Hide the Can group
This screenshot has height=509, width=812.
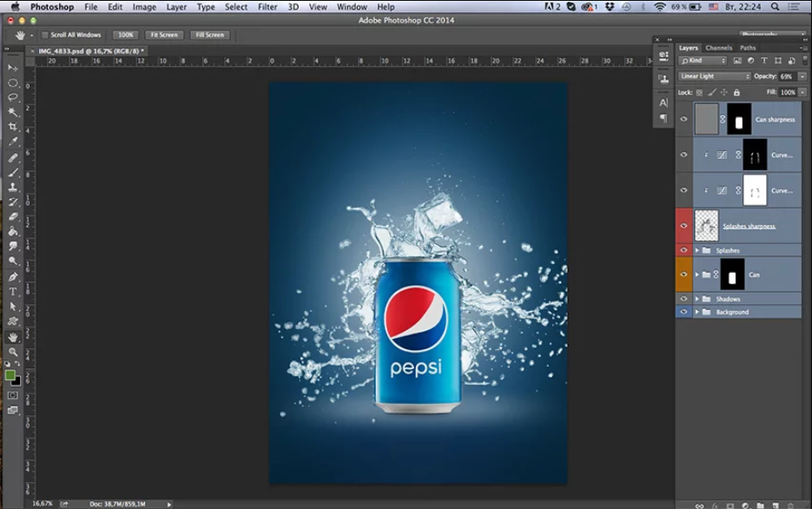point(683,274)
